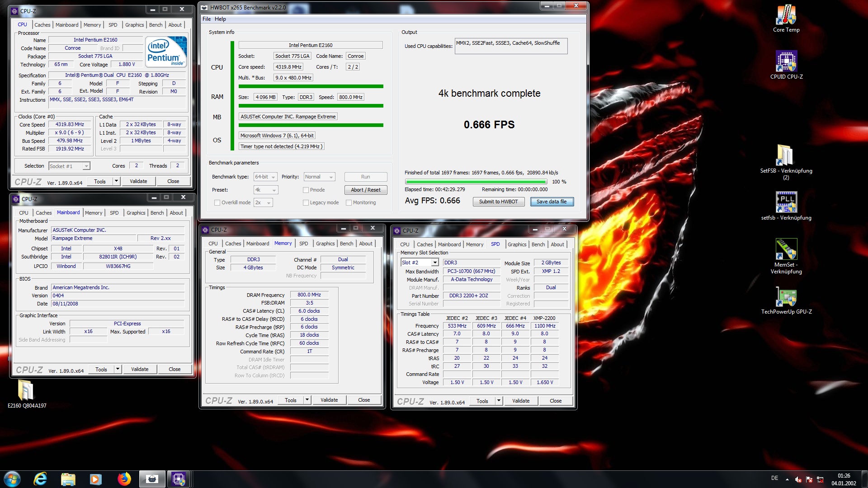Expand Tools arrow in Memory window

[307, 400]
